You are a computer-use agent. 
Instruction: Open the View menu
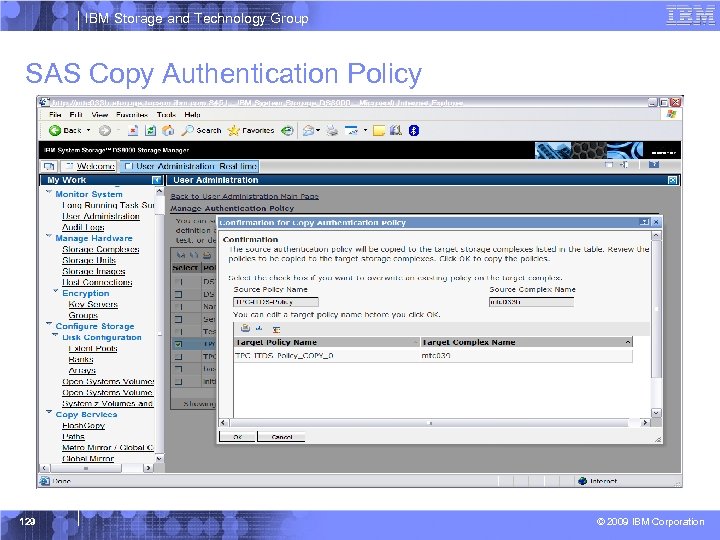click(100, 115)
